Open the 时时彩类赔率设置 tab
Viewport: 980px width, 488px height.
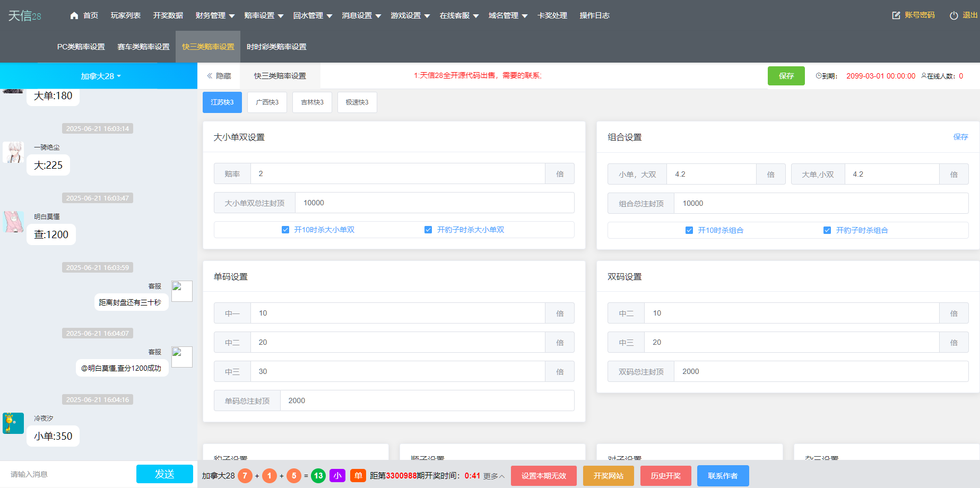[276, 47]
